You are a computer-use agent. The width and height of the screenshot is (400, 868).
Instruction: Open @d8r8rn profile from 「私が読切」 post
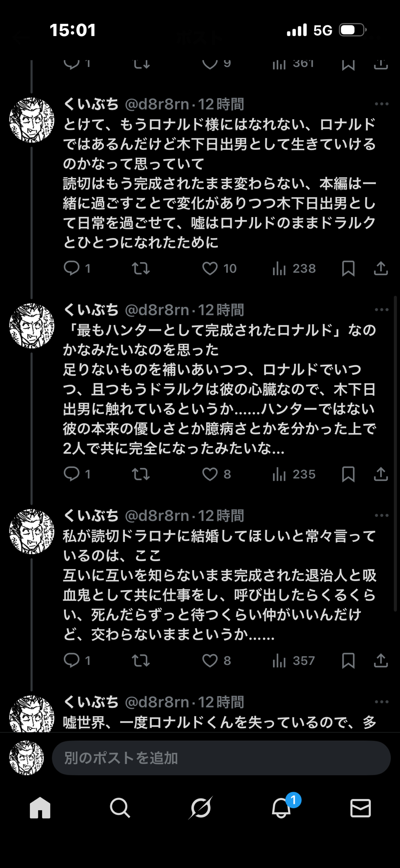click(x=157, y=516)
